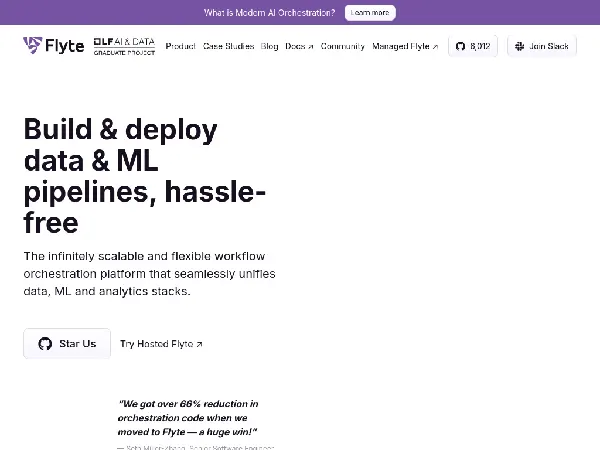This screenshot has width=600, height=450.
Task: Click the Join Slack button
Action: click(x=542, y=46)
